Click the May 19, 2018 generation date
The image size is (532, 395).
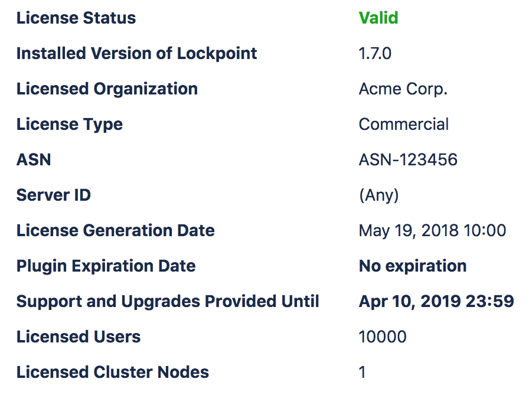tap(433, 231)
